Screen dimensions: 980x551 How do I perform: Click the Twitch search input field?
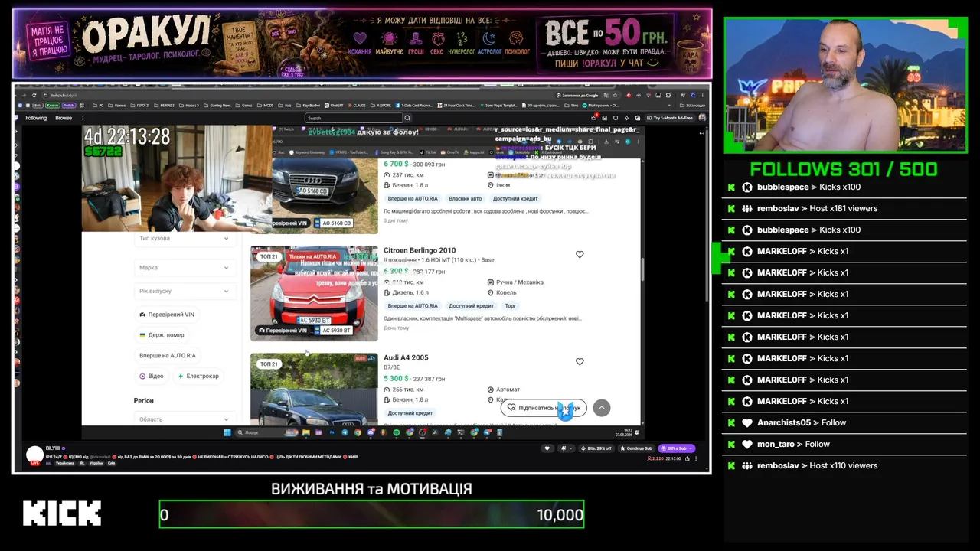(354, 118)
